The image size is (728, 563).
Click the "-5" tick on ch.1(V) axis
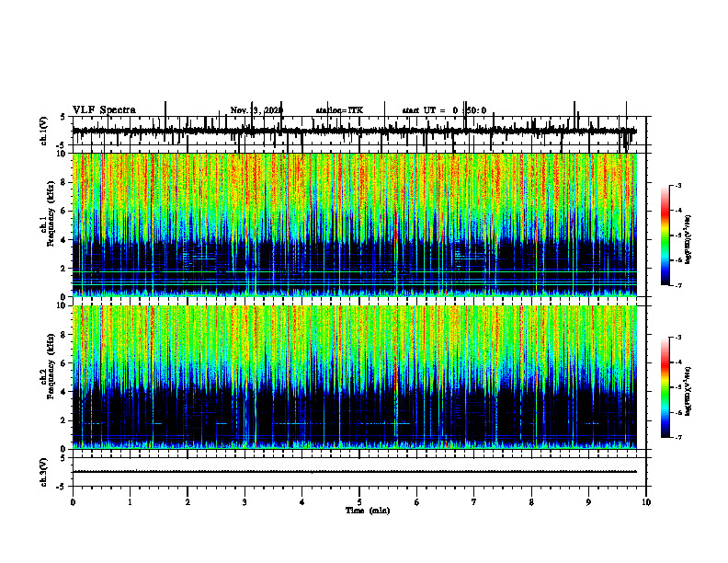[62, 145]
